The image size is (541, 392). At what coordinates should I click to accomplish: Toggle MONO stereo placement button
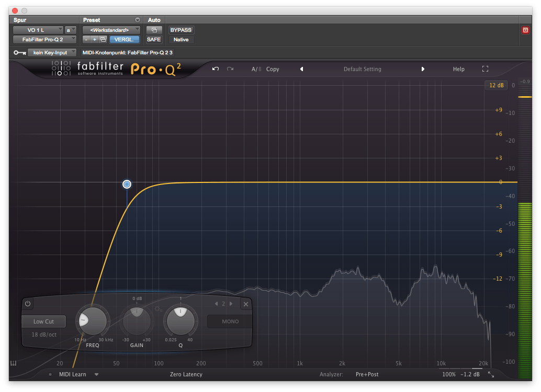pyautogui.click(x=230, y=321)
